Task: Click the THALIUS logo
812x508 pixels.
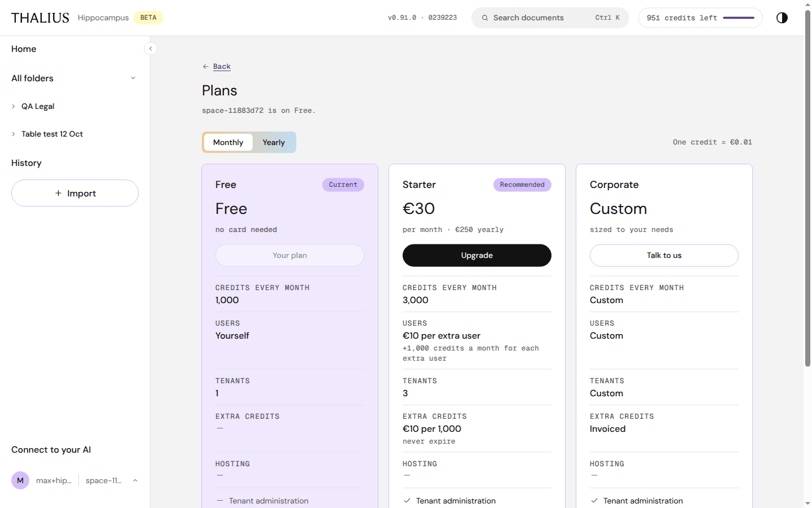Action: tap(40, 18)
